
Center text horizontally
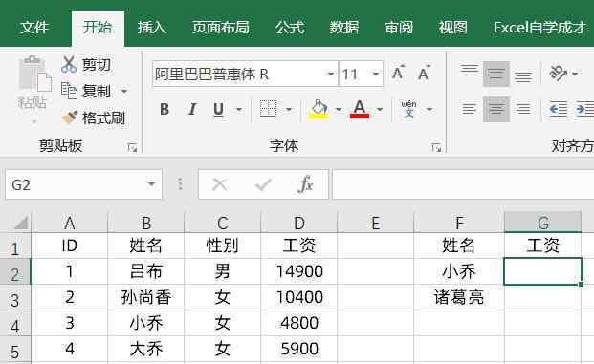495,109
